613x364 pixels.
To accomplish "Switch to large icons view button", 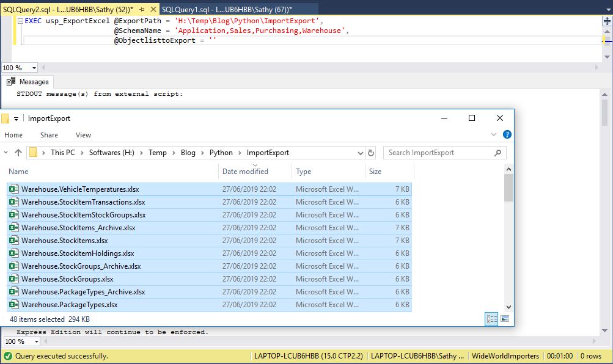I will (505, 319).
